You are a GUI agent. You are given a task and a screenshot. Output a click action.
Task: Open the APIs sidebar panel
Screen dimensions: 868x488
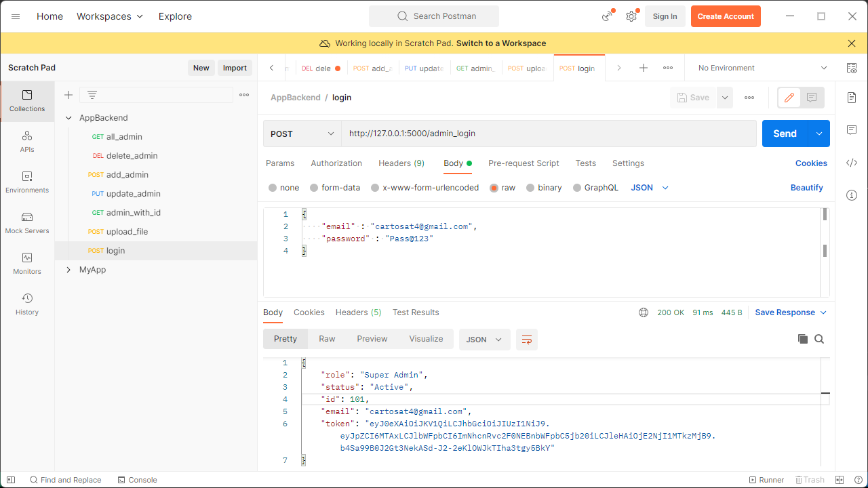(27, 142)
